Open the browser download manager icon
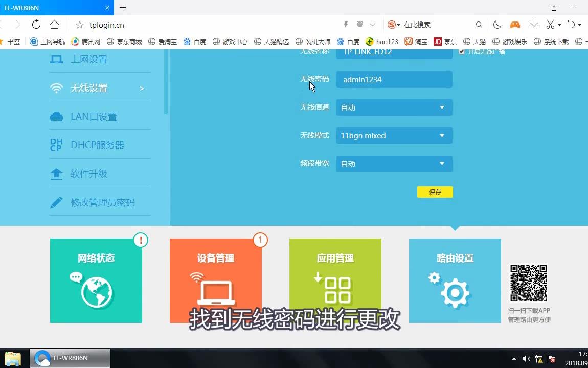The height and width of the screenshot is (368, 588). pyautogui.click(x=533, y=24)
